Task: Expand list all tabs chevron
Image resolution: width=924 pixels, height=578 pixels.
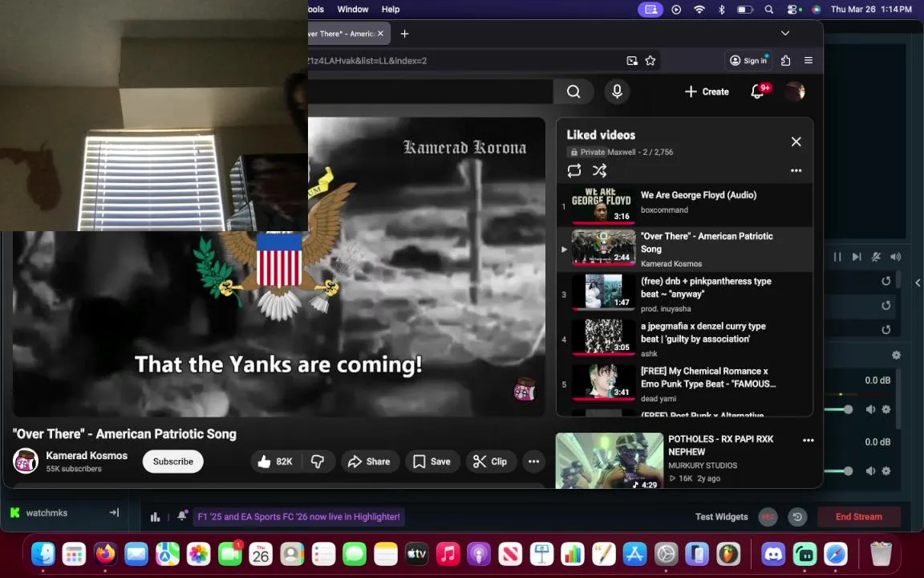Action: pyautogui.click(x=785, y=34)
